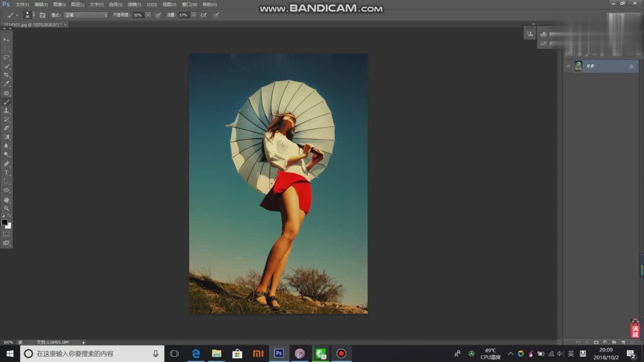This screenshot has height=362, width=644.
Task: Open the 文字(Y) menu
Action: pyautogui.click(x=97, y=5)
